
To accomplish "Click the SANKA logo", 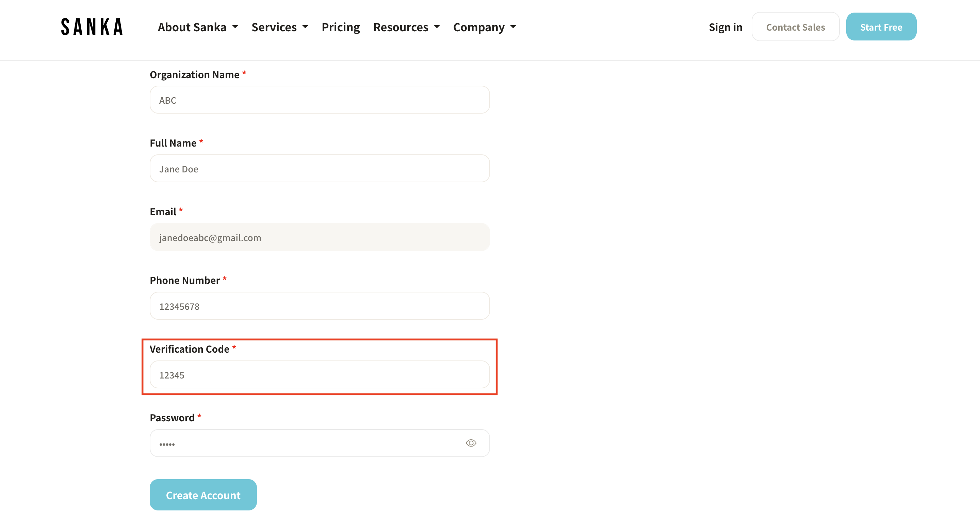I will (x=92, y=27).
